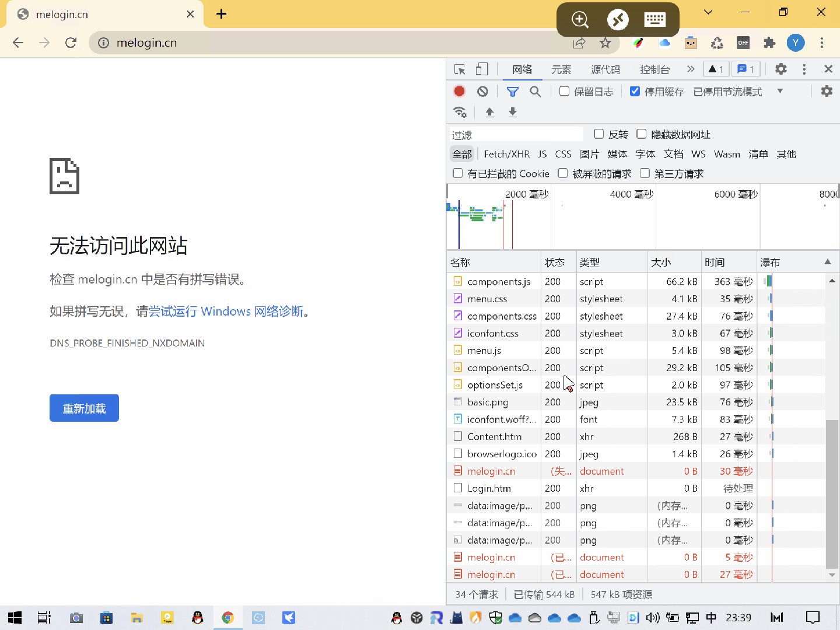This screenshot has width=840, height=630.
Task: Open the network conditions Wi-Fi icon
Action: coord(460,112)
